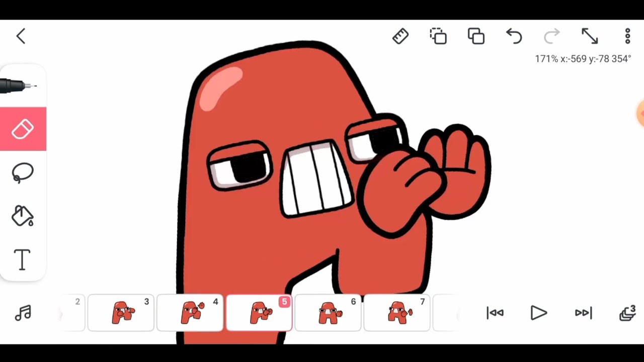Image resolution: width=644 pixels, height=362 pixels.
Task: Go back with the left arrow
Action: (x=21, y=36)
